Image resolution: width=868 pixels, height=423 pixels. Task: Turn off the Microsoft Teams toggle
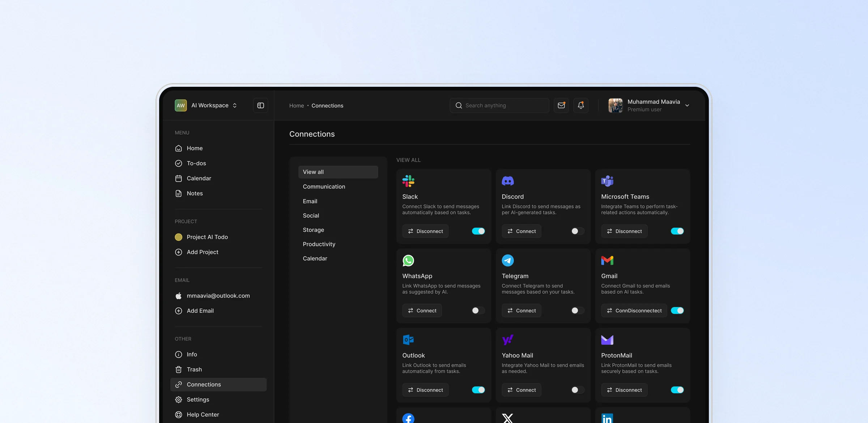[x=677, y=231]
